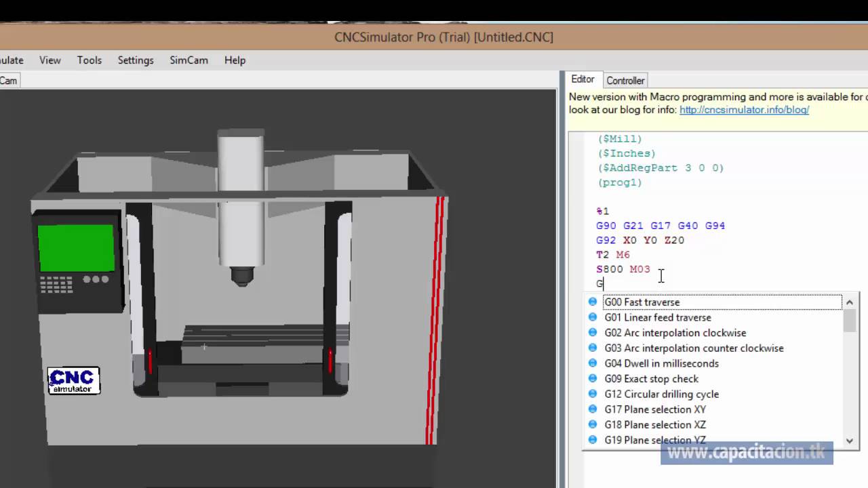Switch to the Editor tab
The image size is (868, 488).
583,79
